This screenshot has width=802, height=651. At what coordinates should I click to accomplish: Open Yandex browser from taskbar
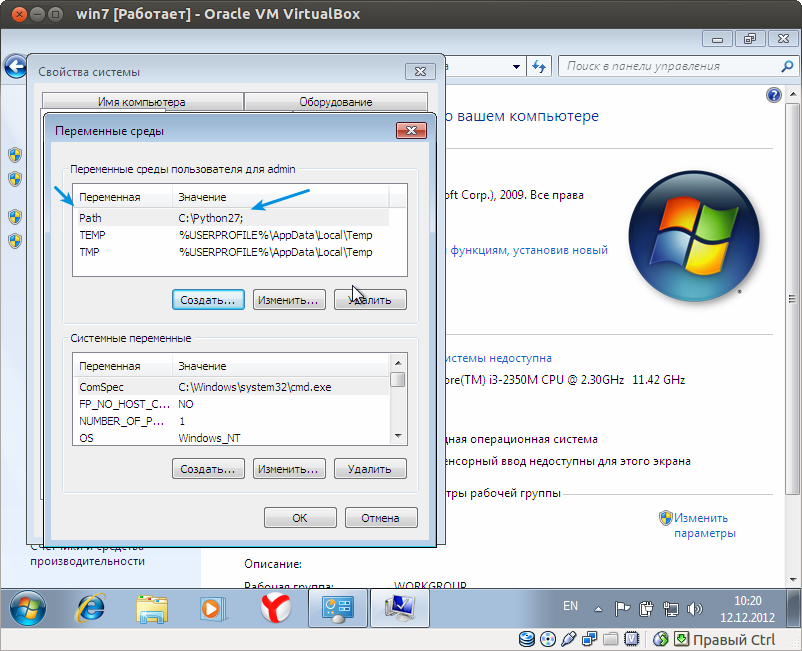pyautogui.click(x=276, y=608)
